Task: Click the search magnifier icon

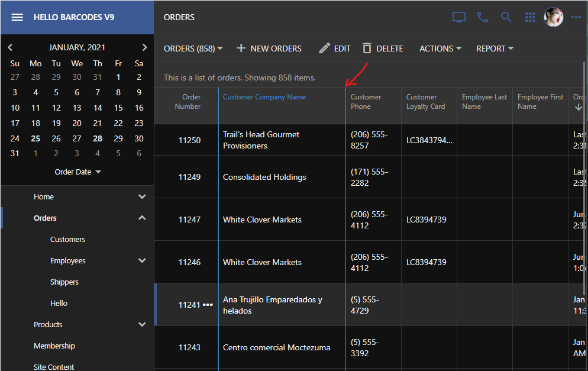Action: coord(506,17)
